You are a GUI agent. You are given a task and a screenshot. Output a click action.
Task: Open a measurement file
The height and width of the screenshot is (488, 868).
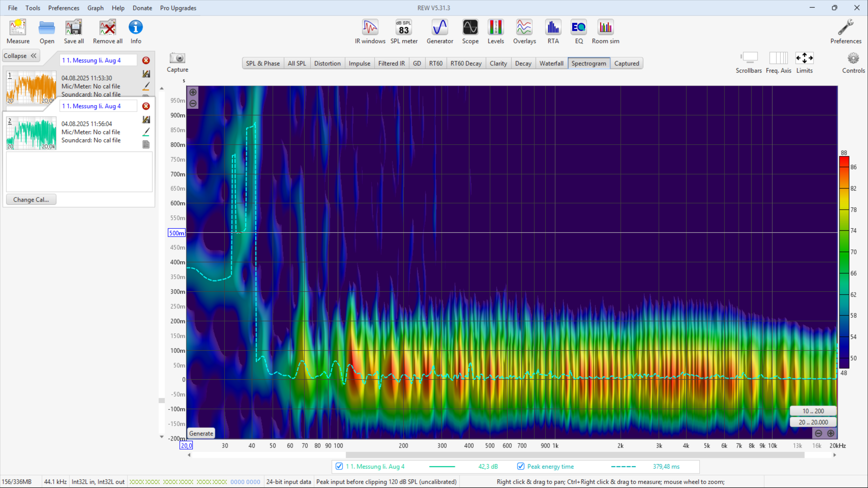pyautogui.click(x=47, y=31)
